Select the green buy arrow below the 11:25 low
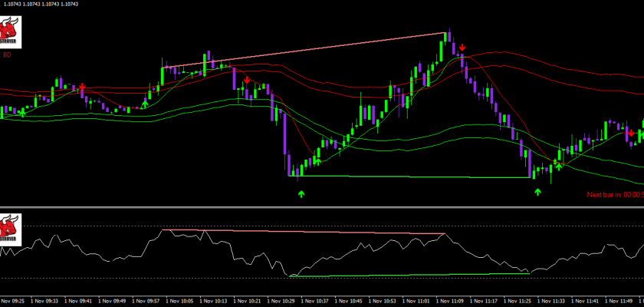This screenshot has width=644, height=307. [537, 191]
